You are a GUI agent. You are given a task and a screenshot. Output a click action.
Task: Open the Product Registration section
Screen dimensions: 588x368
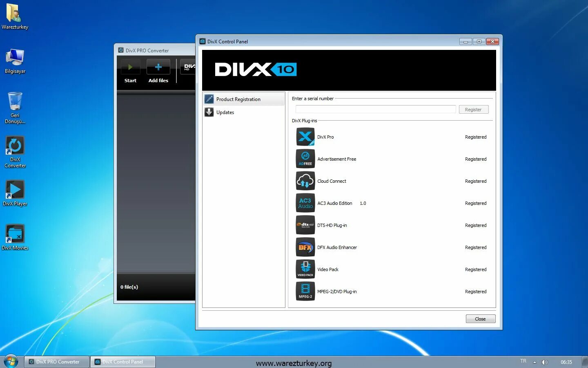[x=244, y=99]
